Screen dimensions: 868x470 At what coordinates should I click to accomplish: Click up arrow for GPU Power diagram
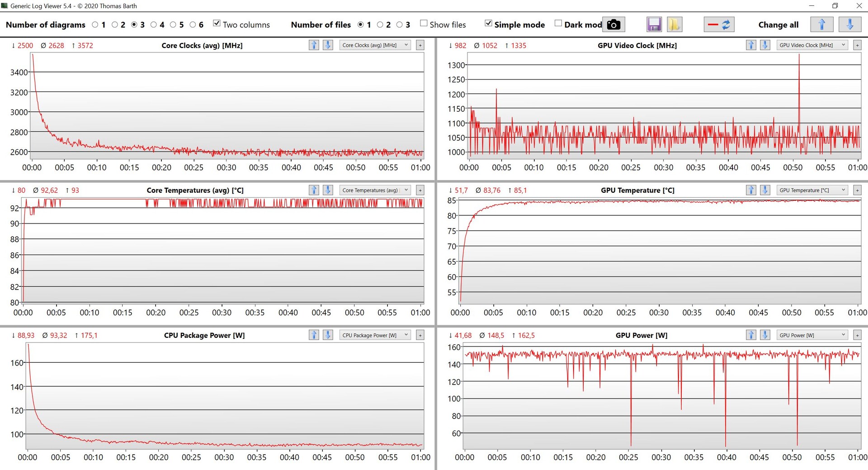[x=751, y=335]
